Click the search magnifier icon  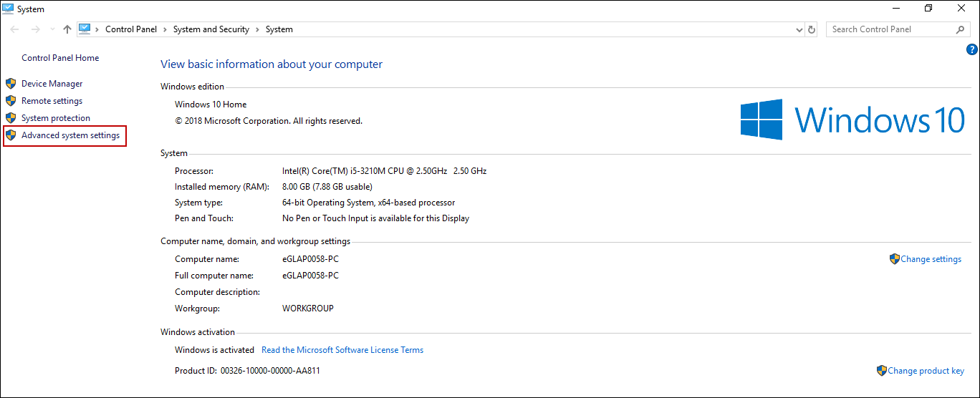pos(961,29)
